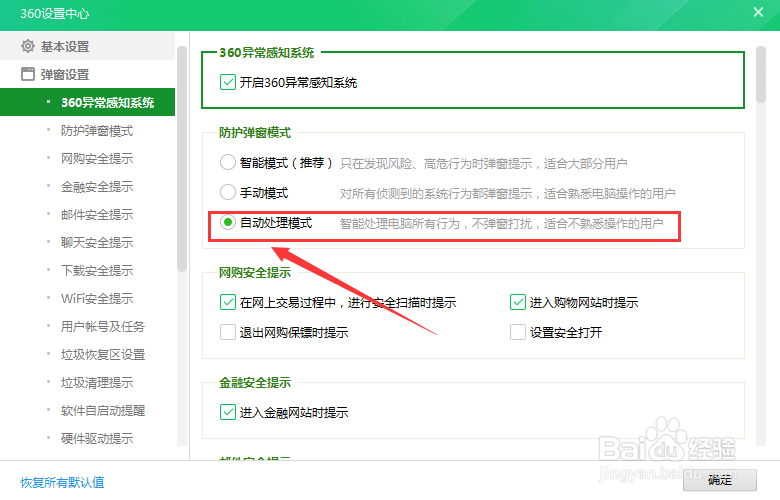Select 智能模式（推荐） radio button
This screenshot has width=780, height=500.
(x=228, y=162)
